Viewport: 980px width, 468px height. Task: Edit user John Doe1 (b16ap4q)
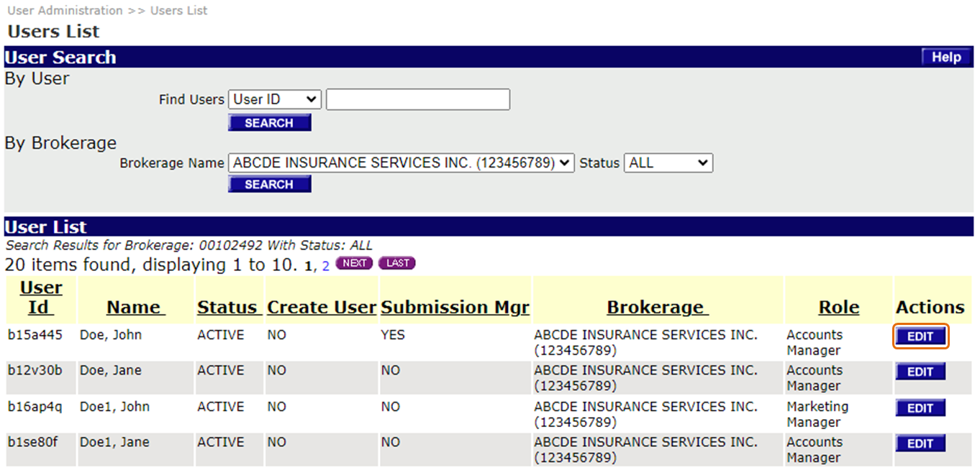[x=920, y=408]
